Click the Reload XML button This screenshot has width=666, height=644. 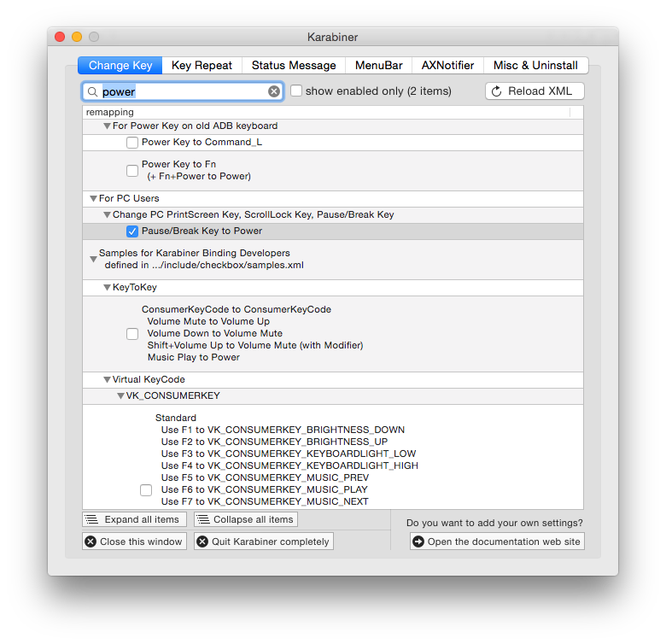point(535,91)
